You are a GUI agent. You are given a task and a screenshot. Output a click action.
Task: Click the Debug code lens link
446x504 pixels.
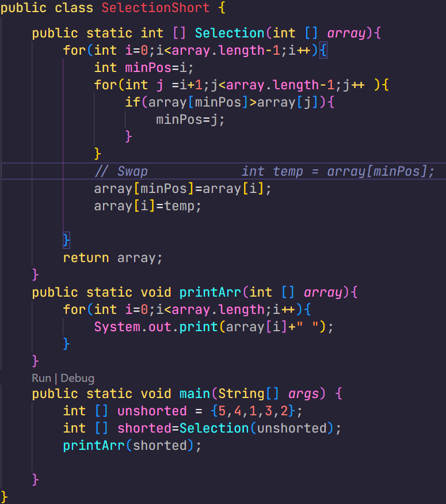77,378
